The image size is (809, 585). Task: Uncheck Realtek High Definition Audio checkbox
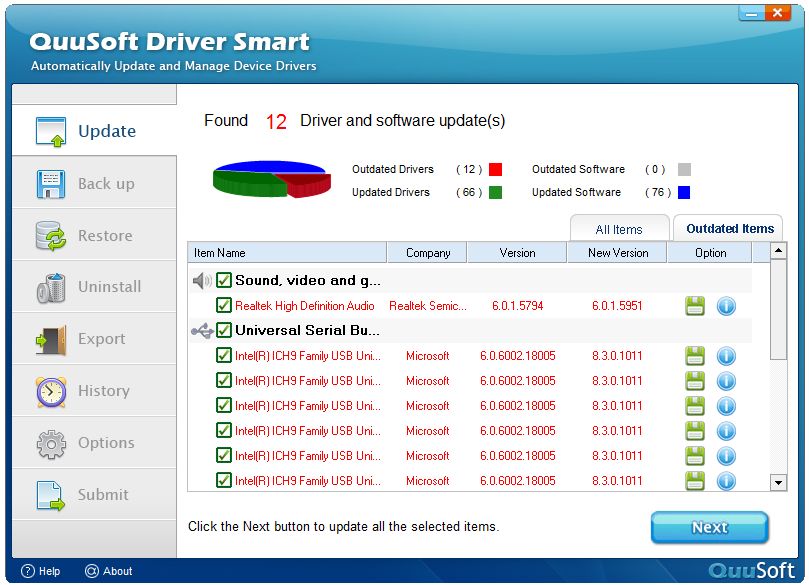click(223, 305)
